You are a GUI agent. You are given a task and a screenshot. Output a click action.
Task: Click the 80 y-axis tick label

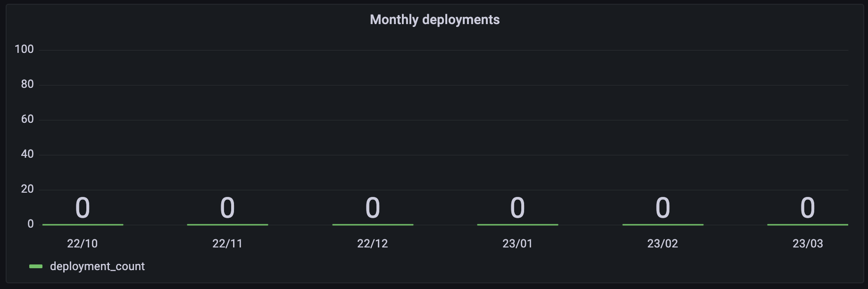click(x=27, y=84)
